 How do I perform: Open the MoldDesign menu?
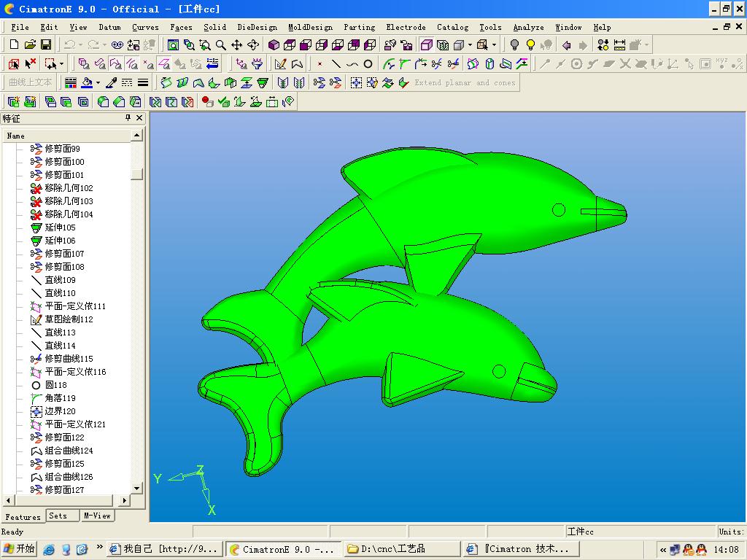(x=310, y=27)
